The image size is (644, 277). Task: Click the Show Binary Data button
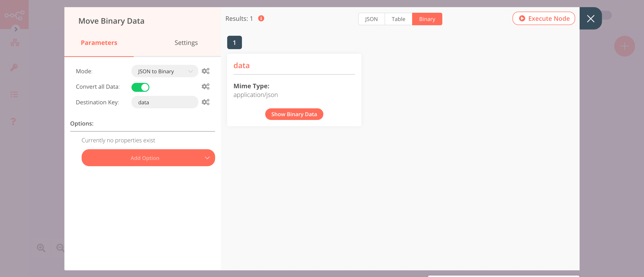294,114
